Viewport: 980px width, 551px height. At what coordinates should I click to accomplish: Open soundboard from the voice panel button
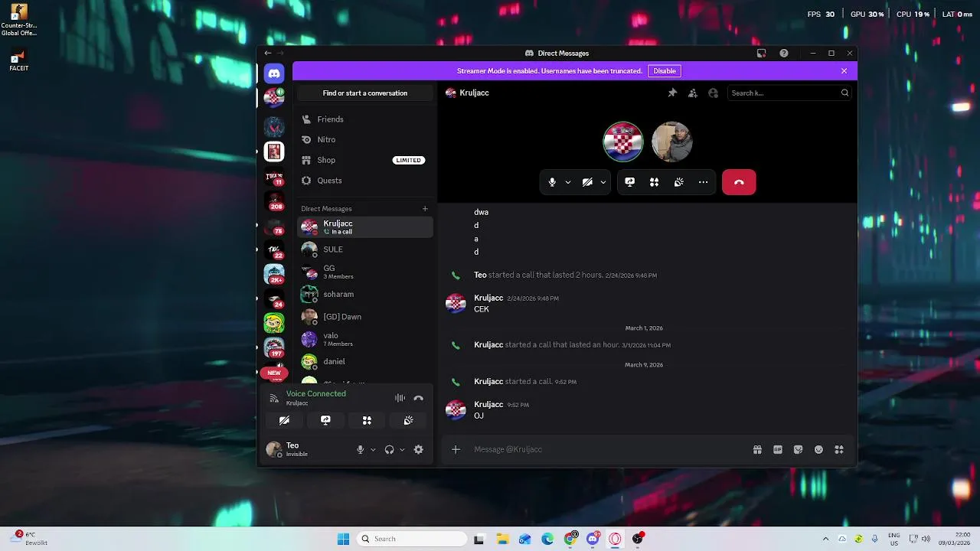click(408, 420)
